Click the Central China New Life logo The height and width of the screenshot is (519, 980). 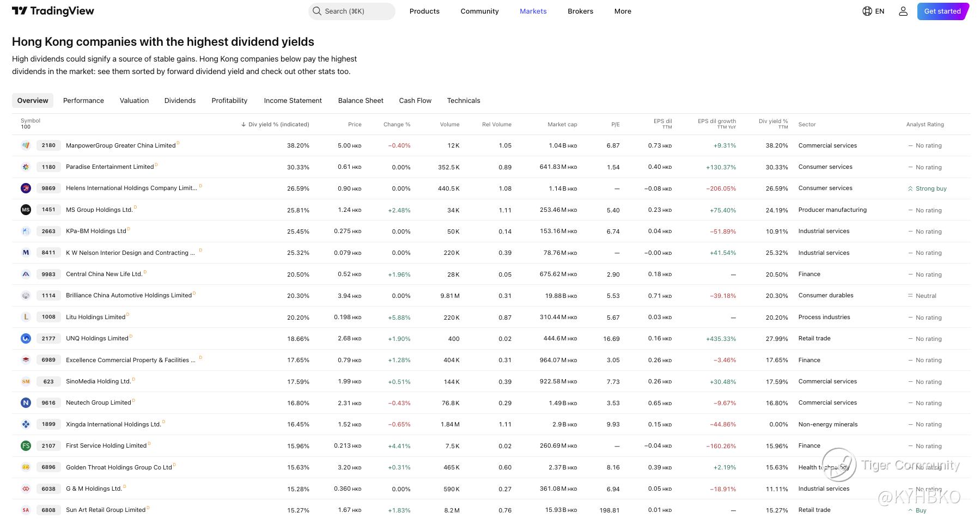pyautogui.click(x=26, y=274)
